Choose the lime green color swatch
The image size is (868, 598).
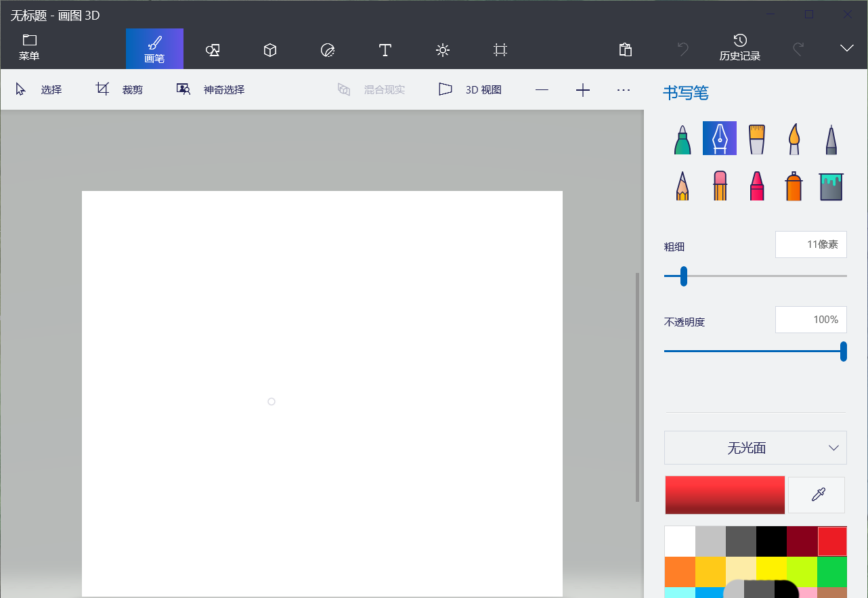(802, 572)
